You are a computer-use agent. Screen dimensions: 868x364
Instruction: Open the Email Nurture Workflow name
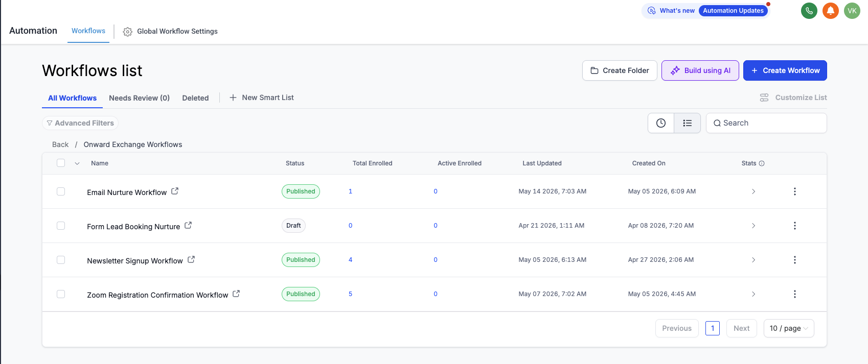pyautogui.click(x=127, y=192)
